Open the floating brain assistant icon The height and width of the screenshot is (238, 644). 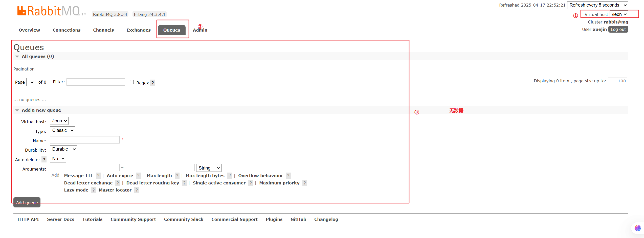[637, 228]
